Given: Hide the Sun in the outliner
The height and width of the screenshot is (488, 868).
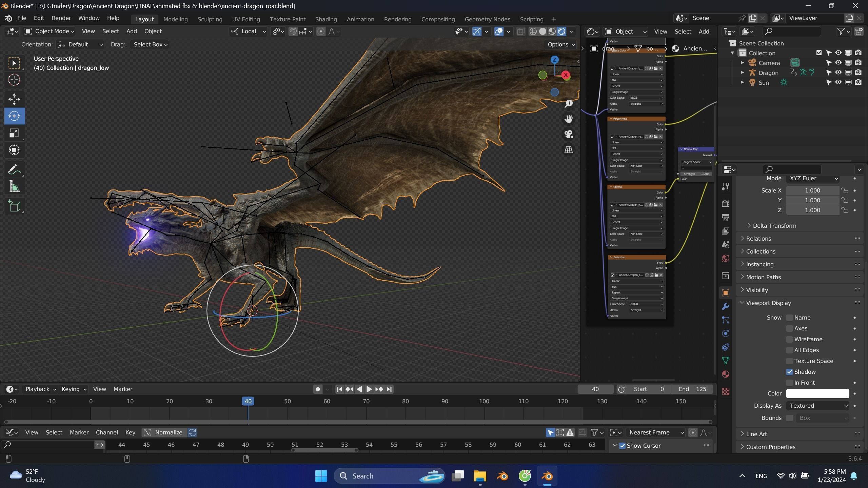Looking at the screenshot, I should pos(839,82).
